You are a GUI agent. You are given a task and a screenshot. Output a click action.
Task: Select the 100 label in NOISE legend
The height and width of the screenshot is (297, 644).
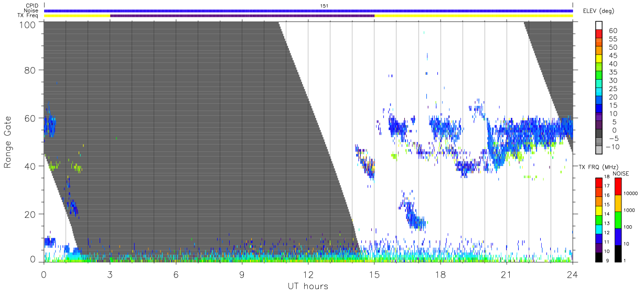click(629, 227)
